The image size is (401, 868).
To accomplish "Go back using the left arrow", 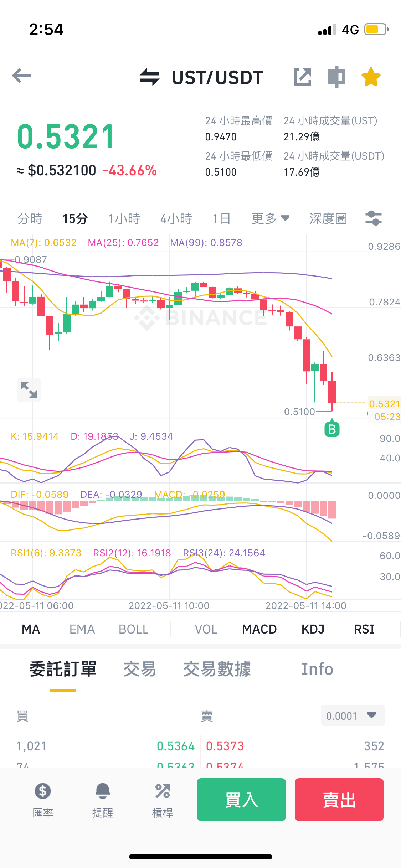I will pyautogui.click(x=21, y=76).
